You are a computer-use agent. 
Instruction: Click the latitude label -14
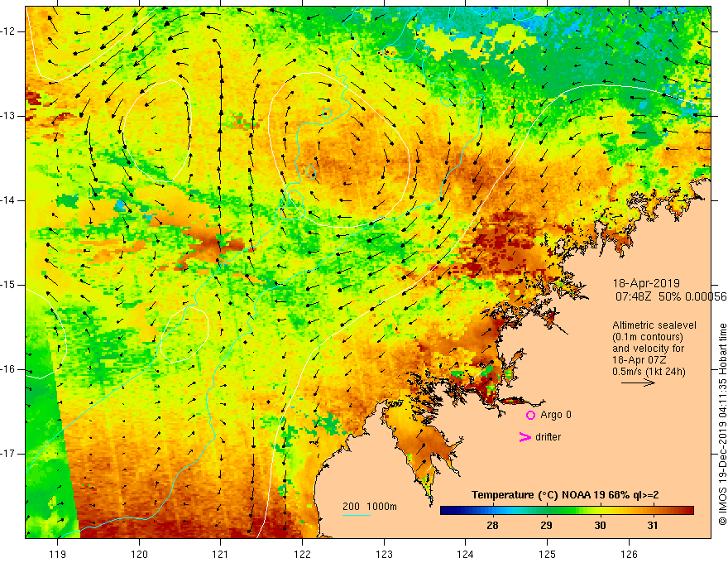pyautogui.click(x=8, y=200)
